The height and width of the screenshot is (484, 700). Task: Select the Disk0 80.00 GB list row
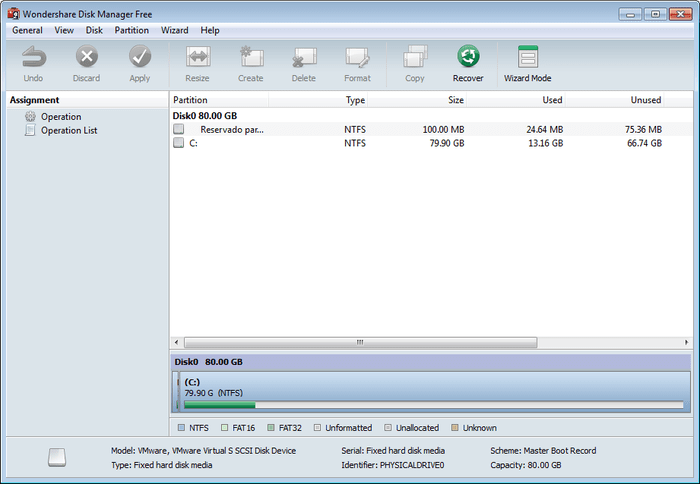coord(431,116)
